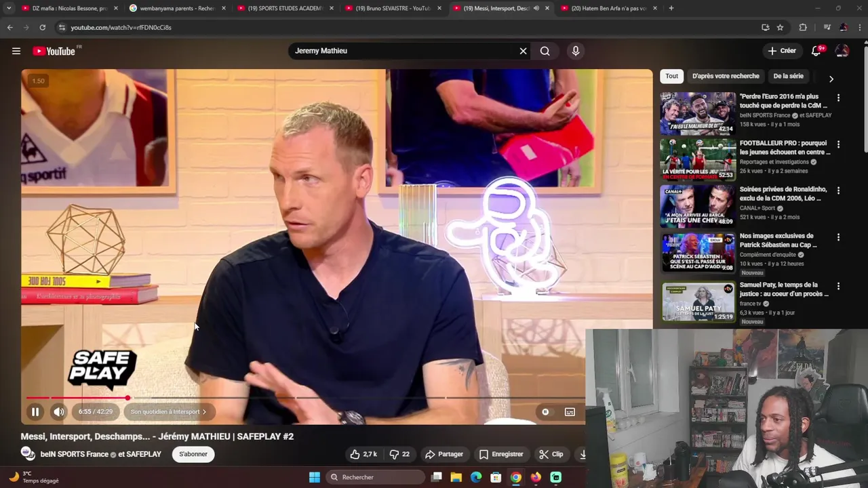
Task: Open options for 'Patrick Sébastien' video
Action: [x=838, y=237]
